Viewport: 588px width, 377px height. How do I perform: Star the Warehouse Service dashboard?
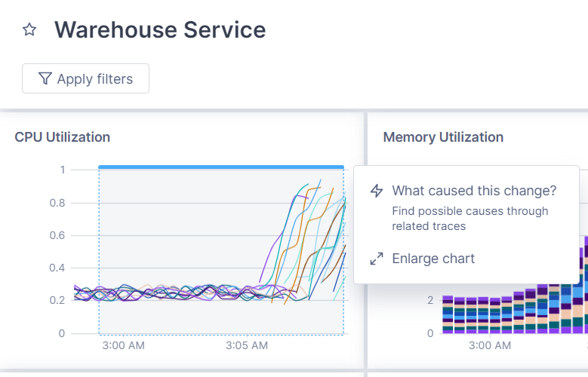[29, 30]
